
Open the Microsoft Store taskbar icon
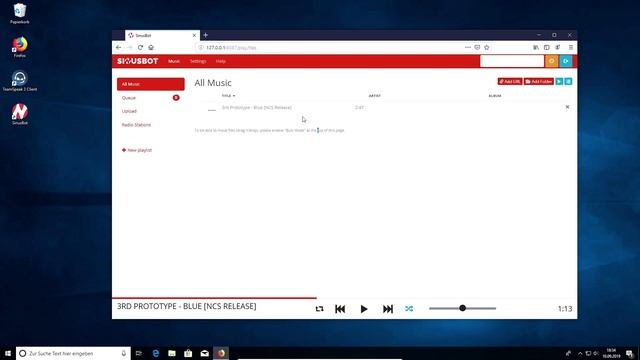[188, 353]
